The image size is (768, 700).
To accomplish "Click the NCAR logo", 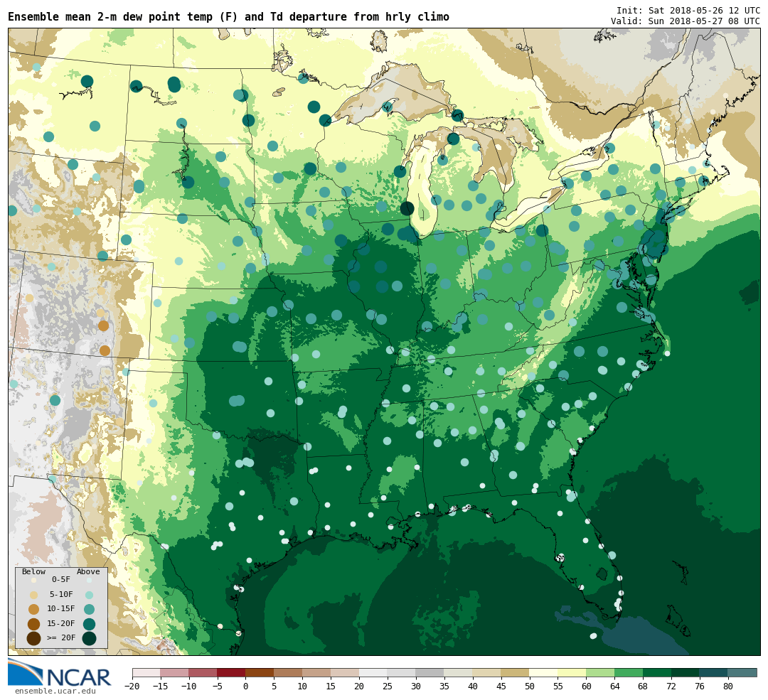I will [60, 674].
